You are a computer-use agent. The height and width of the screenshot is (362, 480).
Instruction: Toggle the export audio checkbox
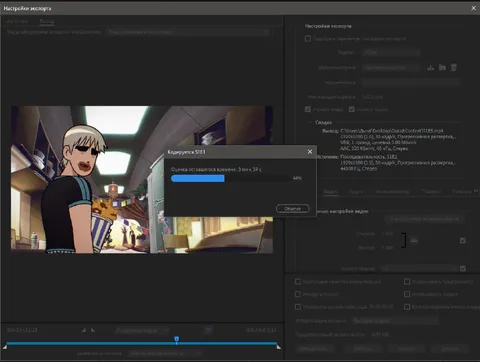pos(352,109)
